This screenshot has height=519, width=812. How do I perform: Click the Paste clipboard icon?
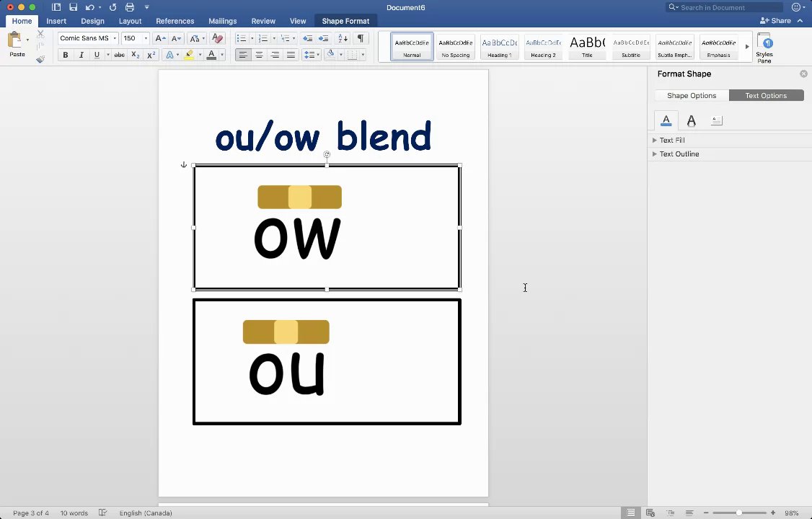click(x=14, y=40)
